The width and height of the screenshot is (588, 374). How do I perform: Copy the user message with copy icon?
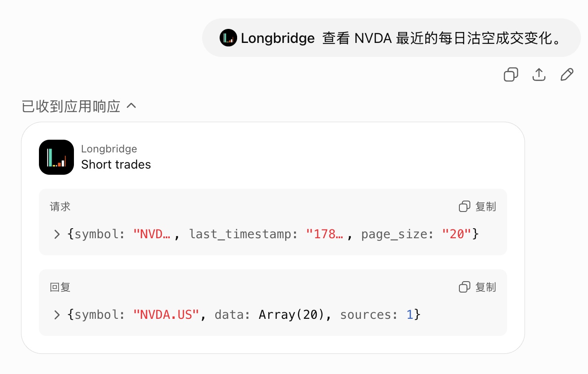pyautogui.click(x=511, y=75)
